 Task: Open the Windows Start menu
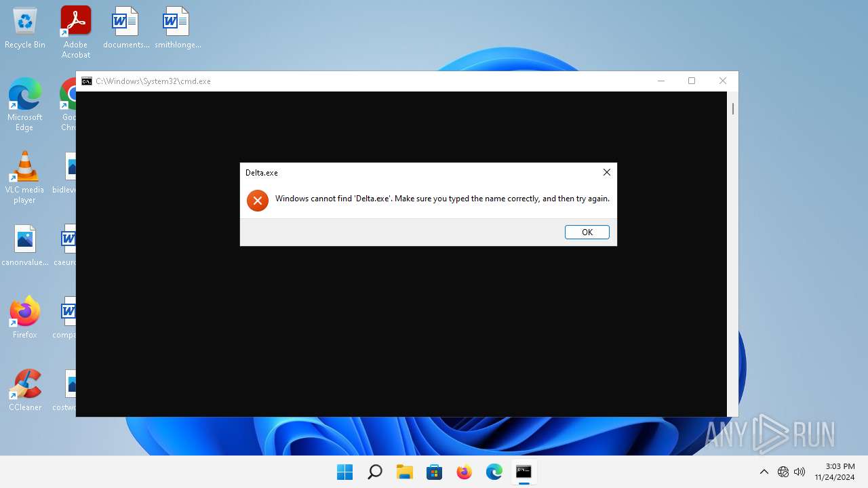[x=345, y=472]
